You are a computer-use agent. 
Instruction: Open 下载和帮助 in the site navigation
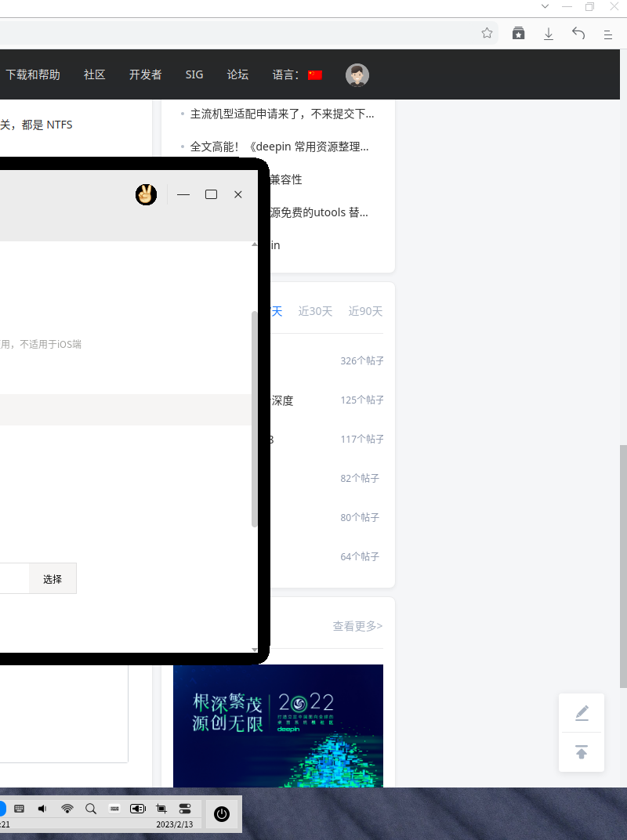point(33,74)
